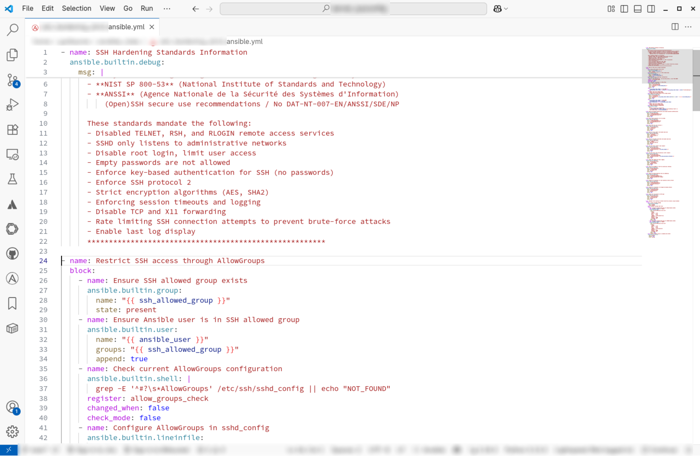Open the View menu
Image resolution: width=700 pixels, height=456 pixels.
(x=107, y=8)
